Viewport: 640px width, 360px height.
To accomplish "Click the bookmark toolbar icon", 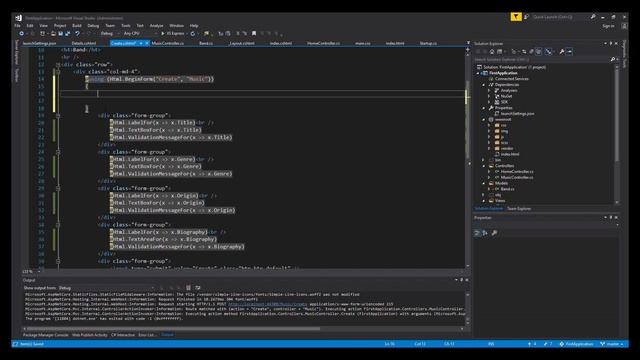I will pyautogui.click(x=254, y=33).
